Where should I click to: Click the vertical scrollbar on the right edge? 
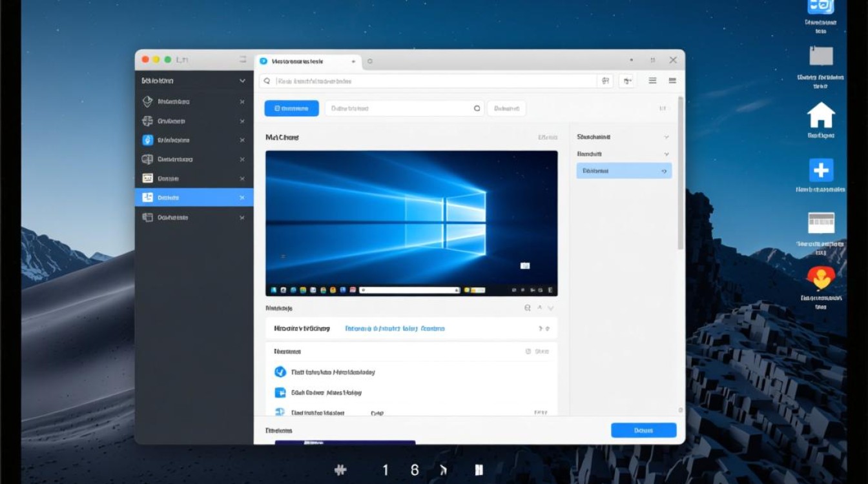pyautogui.click(x=680, y=174)
